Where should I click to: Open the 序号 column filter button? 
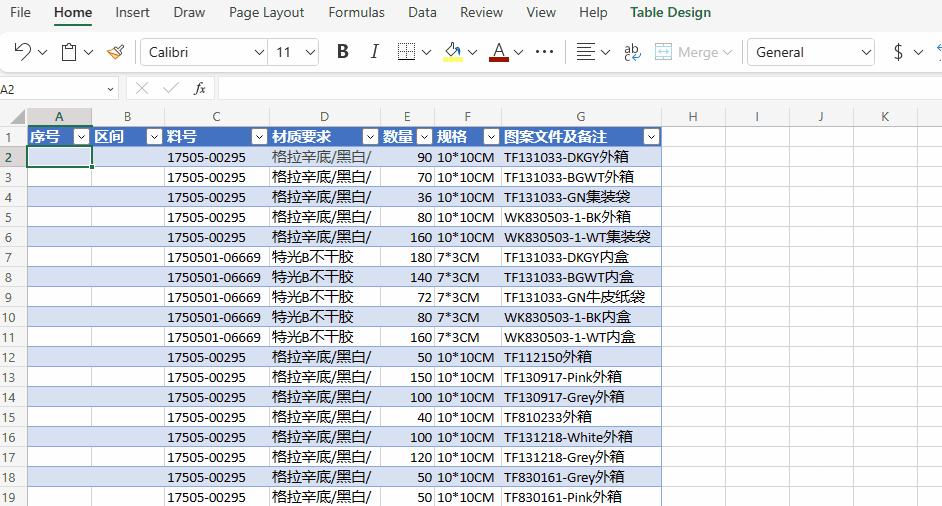pos(81,137)
